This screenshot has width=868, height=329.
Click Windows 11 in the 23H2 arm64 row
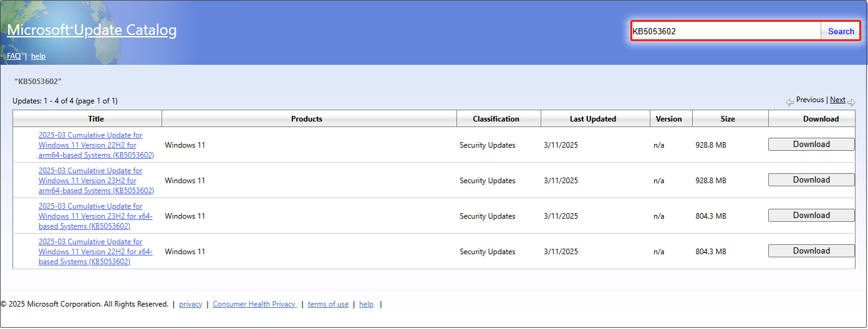coord(185,181)
